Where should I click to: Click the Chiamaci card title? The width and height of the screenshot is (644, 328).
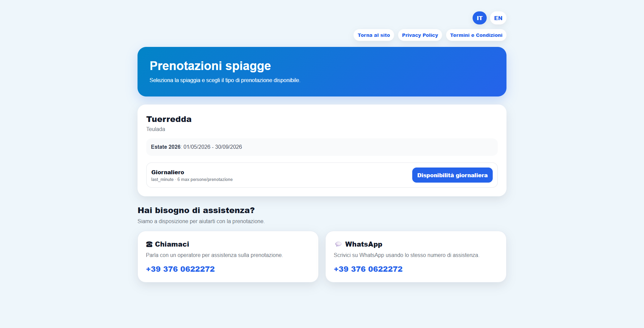click(172, 244)
